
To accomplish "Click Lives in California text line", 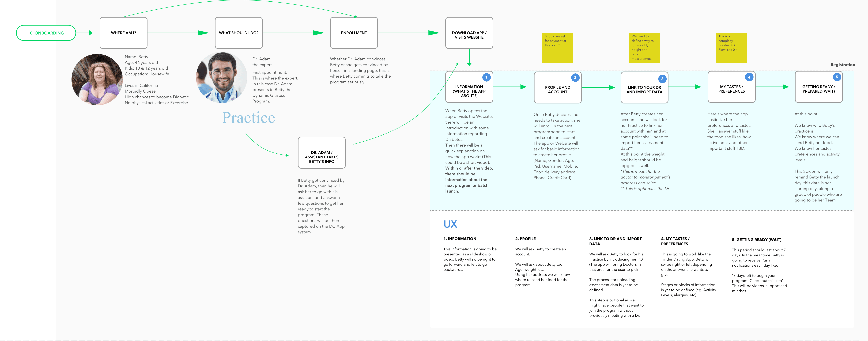I will point(141,85).
